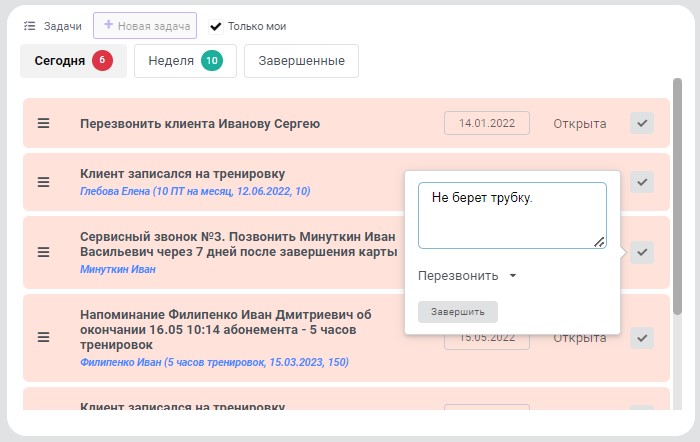Switch to the Сегодня tab
This screenshot has width=700, height=442.
[73, 61]
